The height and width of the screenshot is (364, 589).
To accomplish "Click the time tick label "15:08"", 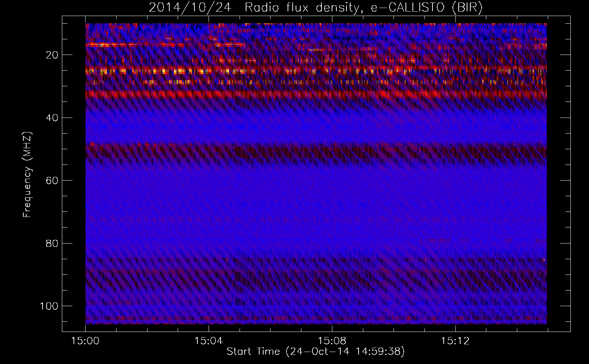I will pos(332,341).
